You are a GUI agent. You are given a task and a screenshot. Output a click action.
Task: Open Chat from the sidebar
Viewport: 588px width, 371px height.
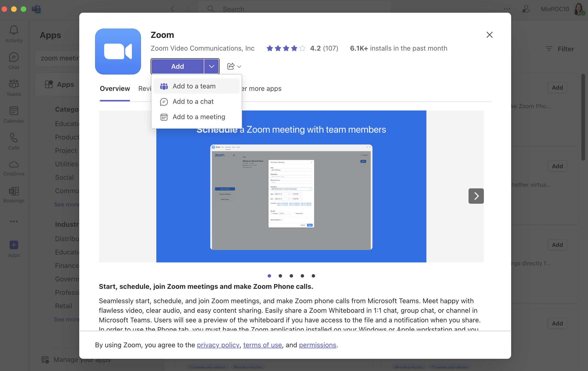click(x=13, y=61)
